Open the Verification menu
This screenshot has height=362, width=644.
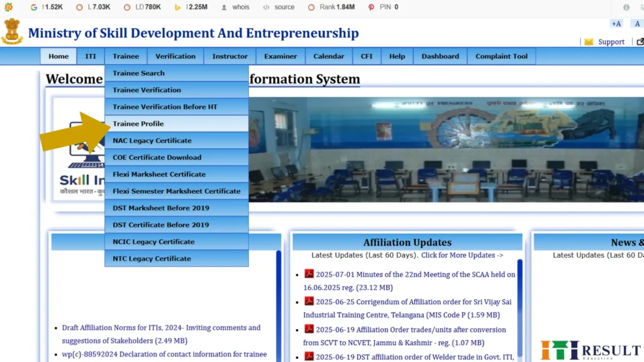(175, 56)
